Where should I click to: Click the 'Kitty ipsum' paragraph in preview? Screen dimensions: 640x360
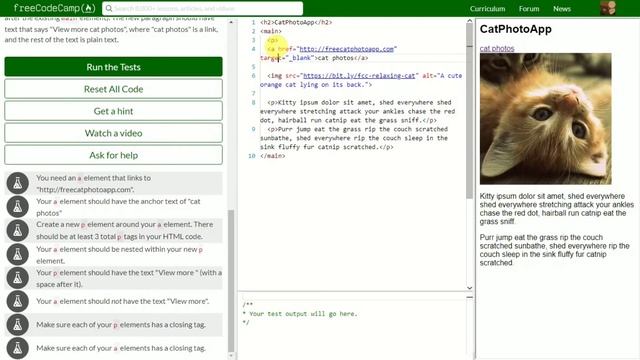(557, 209)
